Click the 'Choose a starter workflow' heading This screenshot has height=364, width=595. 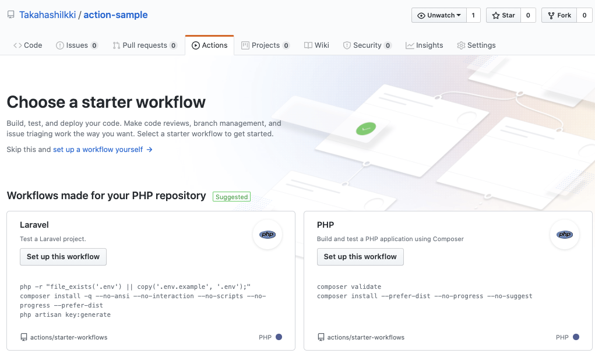(106, 102)
